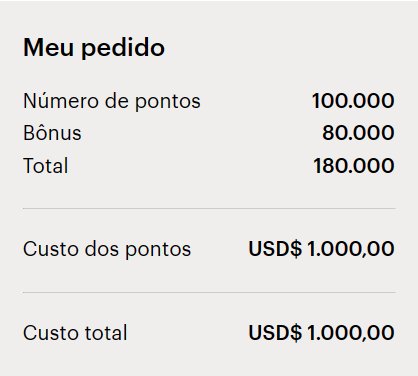Click the Meu pedido heading
The image size is (418, 376).
click(94, 48)
